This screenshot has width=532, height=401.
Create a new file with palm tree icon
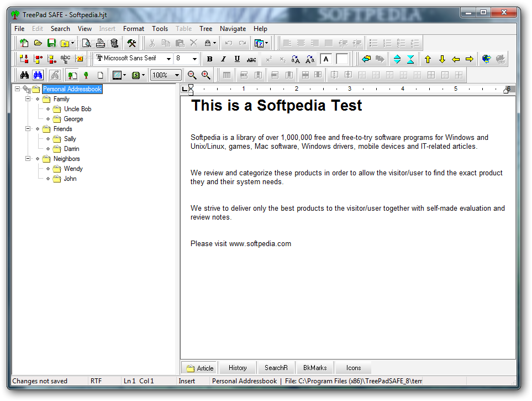point(24,43)
